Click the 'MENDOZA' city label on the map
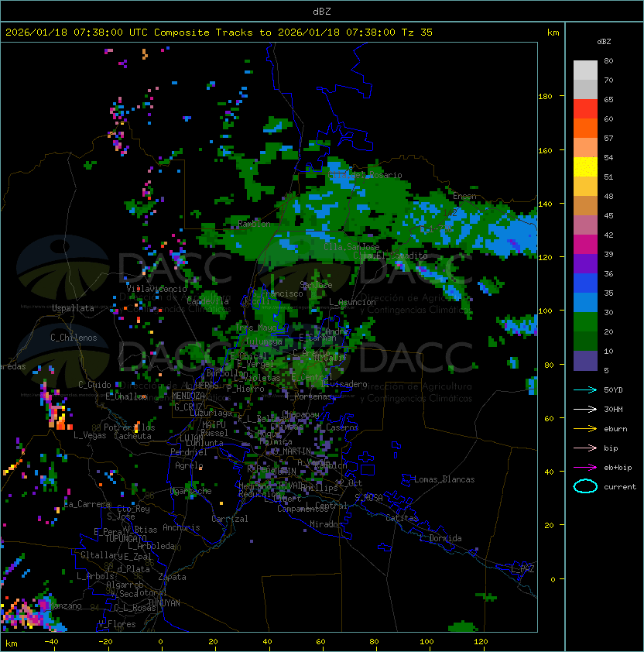Screen dimensions: 644x652 (188, 396)
